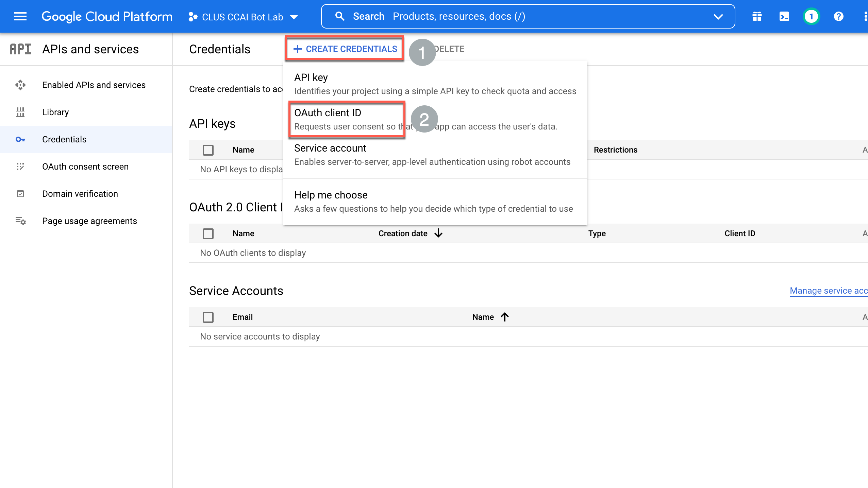Viewport: 868px width, 488px height.
Task: Click 'No service accounts to display' text
Action: (x=260, y=336)
